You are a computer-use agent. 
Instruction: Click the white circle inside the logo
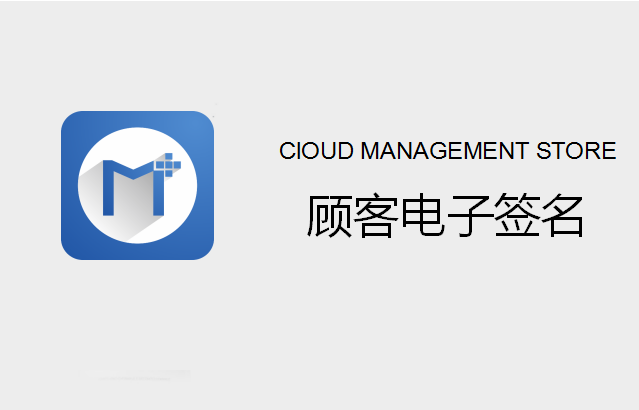pos(137,185)
